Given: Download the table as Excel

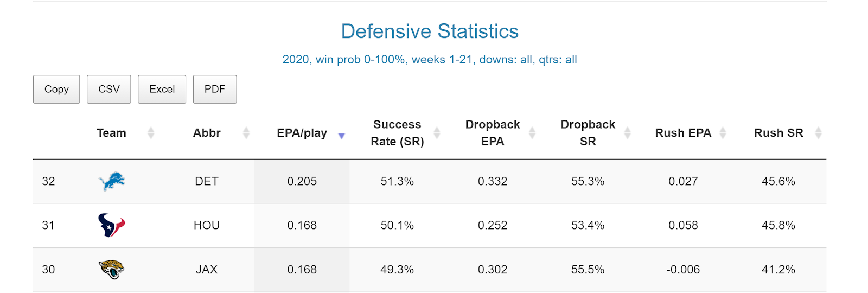Looking at the screenshot, I should pyautogui.click(x=162, y=89).
